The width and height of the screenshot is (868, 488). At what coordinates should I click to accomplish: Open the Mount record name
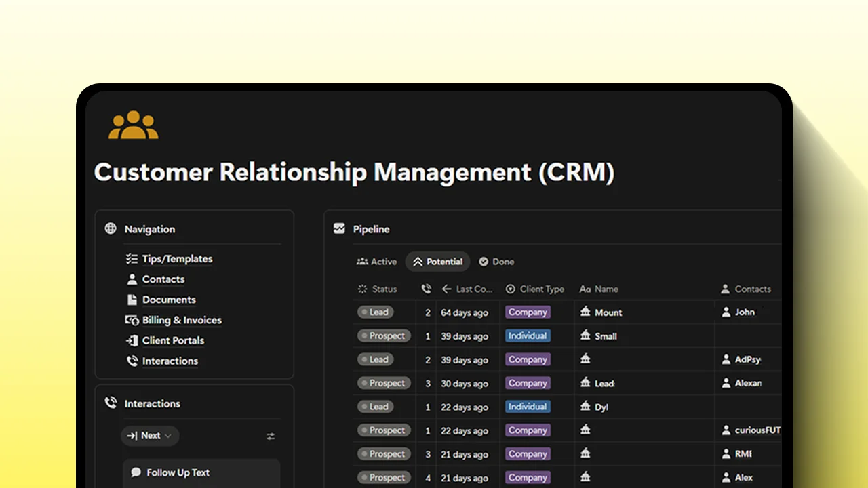(608, 312)
